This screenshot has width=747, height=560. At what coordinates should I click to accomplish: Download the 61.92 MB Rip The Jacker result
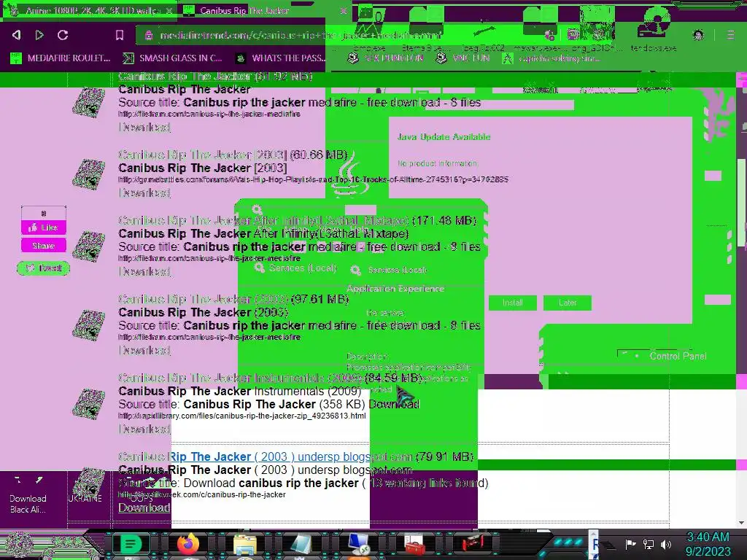tap(144, 127)
